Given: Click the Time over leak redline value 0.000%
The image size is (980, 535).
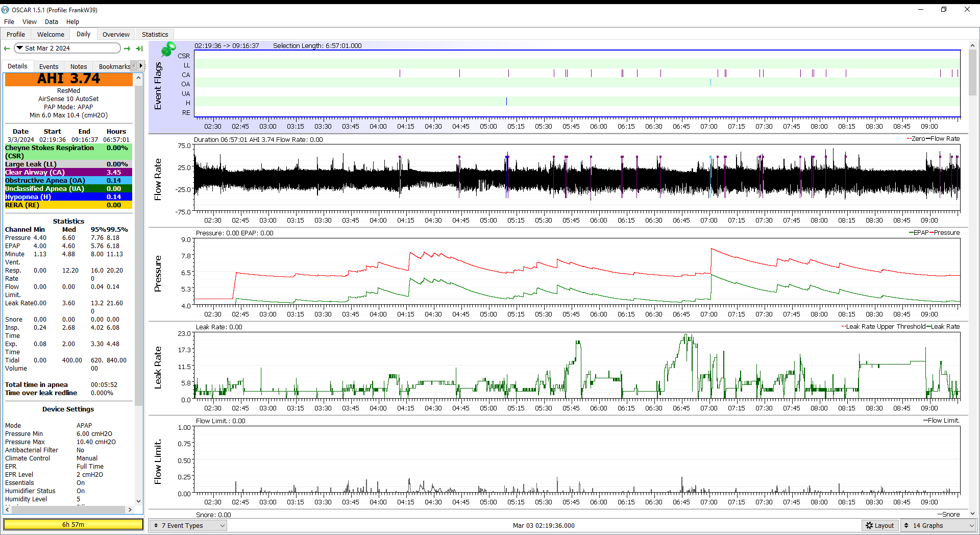Looking at the screenshot, I should coord(102,393).
